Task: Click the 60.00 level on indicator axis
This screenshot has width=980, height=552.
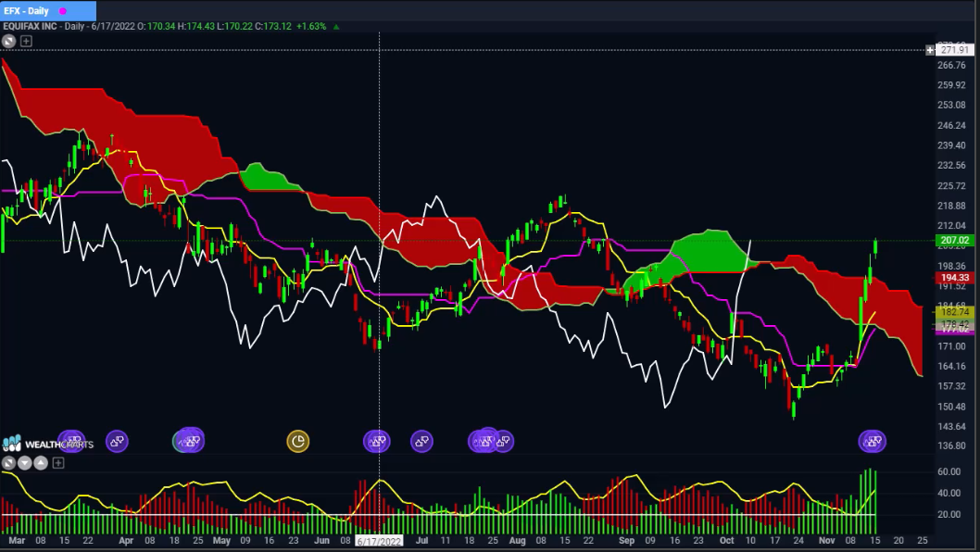Action: [x=949, y=472]
